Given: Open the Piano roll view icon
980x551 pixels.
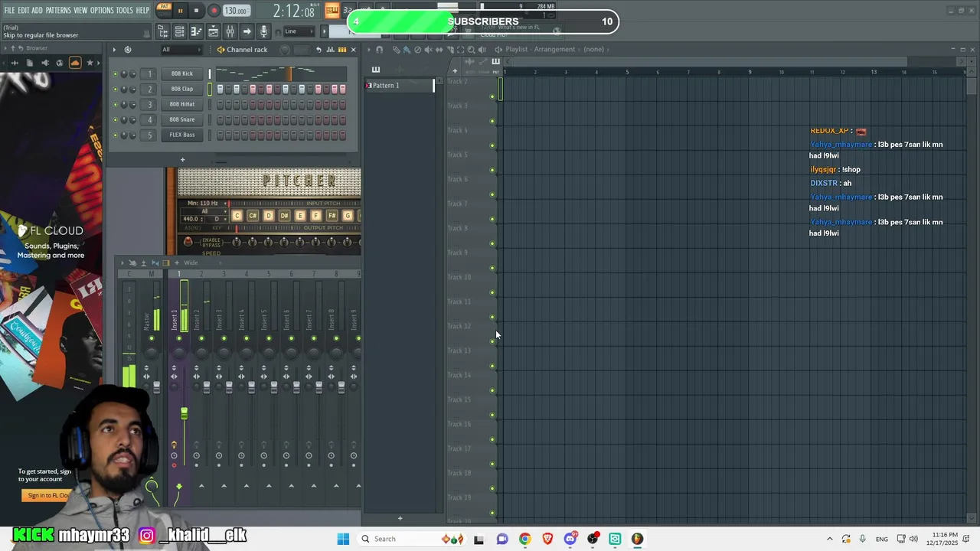Looking at the screenshot, I should coord(196,31).
